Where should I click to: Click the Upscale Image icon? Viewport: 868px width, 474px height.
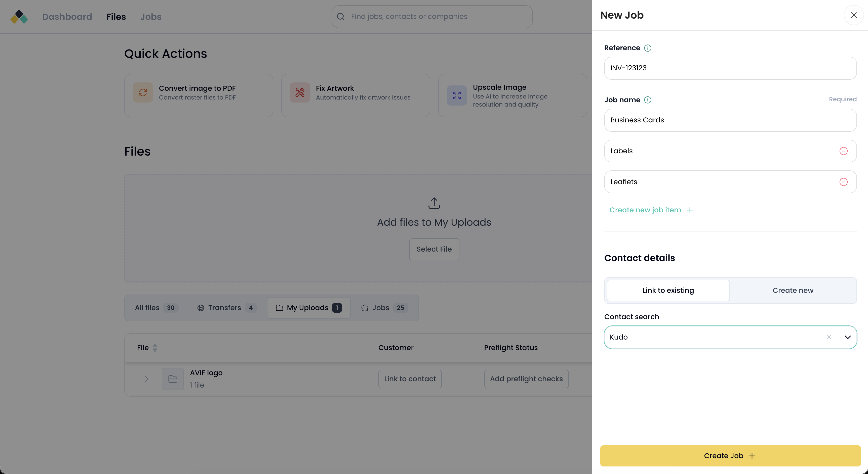point(457,96)
